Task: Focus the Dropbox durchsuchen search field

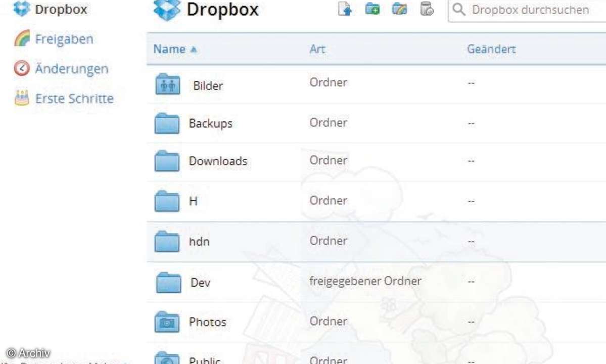Action: pyautogui.click(x=527, y=11)
